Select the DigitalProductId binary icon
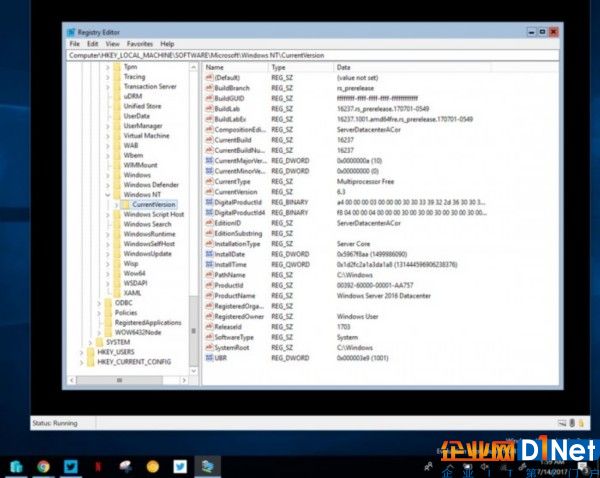This screenshot has width=600, height=478. pos(209,202)
